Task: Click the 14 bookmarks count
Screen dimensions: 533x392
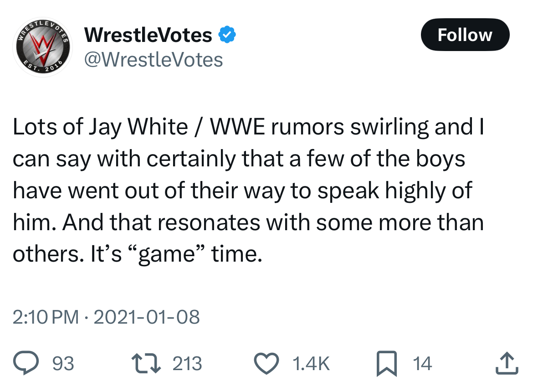Action: pos(422,364)
